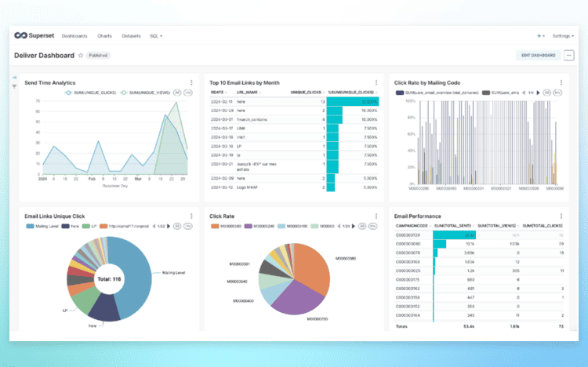This screenshot has height=367, width=588.
Task: Click the Deliver Dashboard title
Action: tap(44, 56)
